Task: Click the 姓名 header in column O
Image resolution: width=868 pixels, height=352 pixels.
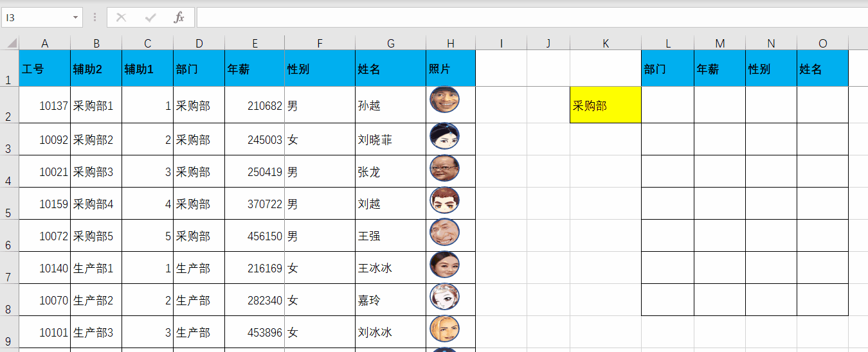Action: (x=822, y=68)
